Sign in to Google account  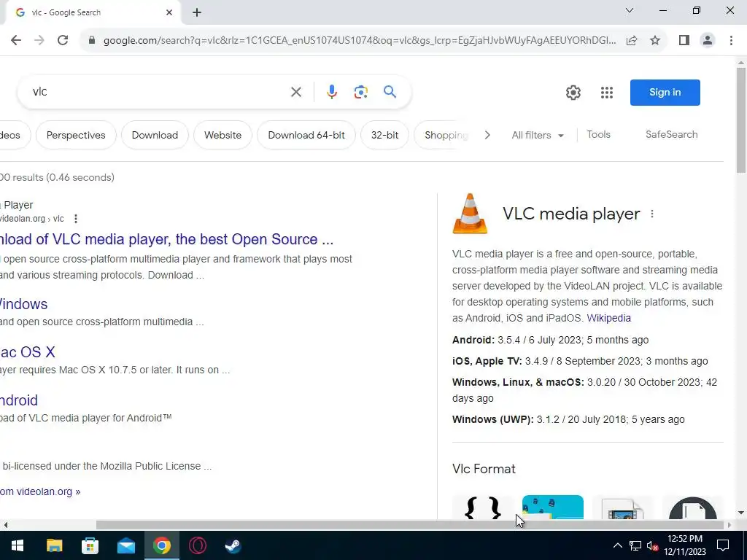click(665, 93)
